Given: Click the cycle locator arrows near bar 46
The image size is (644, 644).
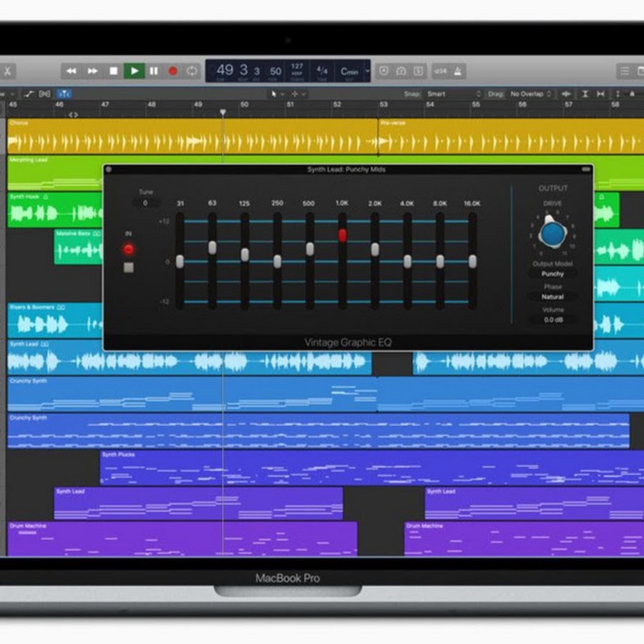Looking at the screenshot, I should pyautogui.click(x=73, y=114).
